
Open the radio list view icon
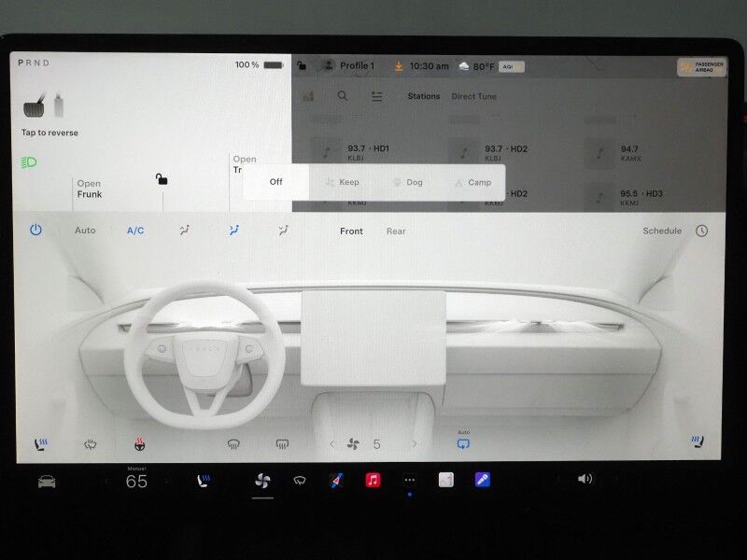[377, 97]
